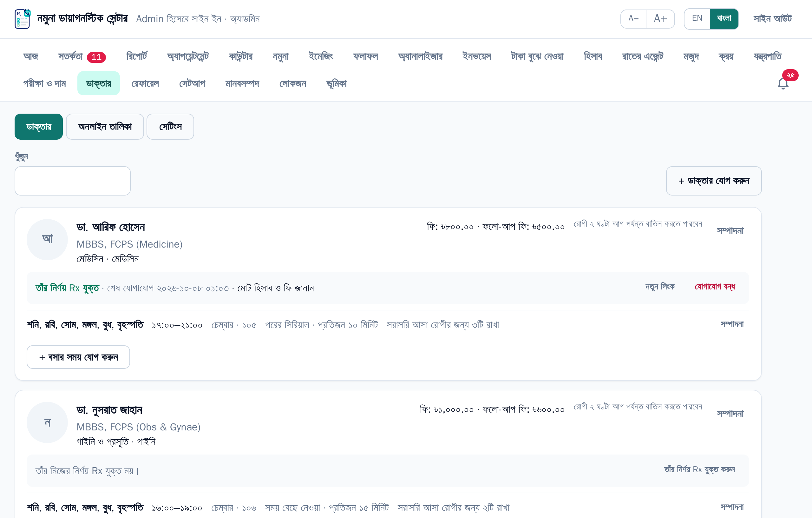The image size is (812, 518).
Task: Open the ক্রয় tab
Action: [x=726, y=56]
